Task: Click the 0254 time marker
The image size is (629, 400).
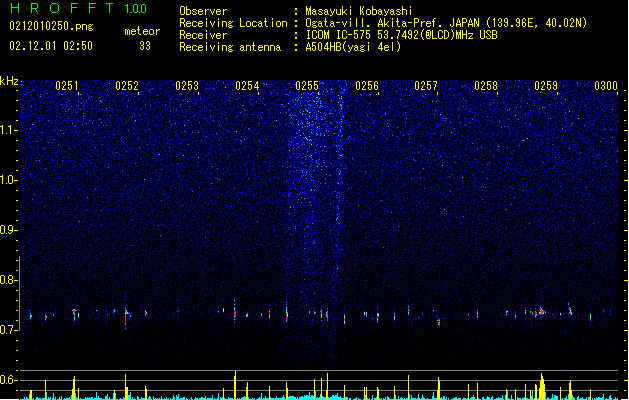Action: coord(247,85)
